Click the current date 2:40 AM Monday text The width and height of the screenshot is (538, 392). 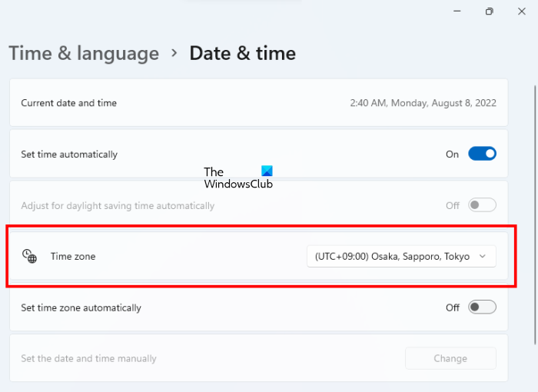pos(423,102)
